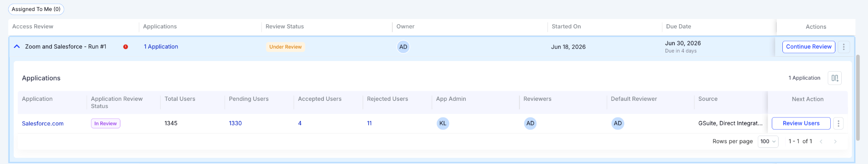The image size is (868, 164).
Task: Click the Under Review status badge
Action: (285, 47)
